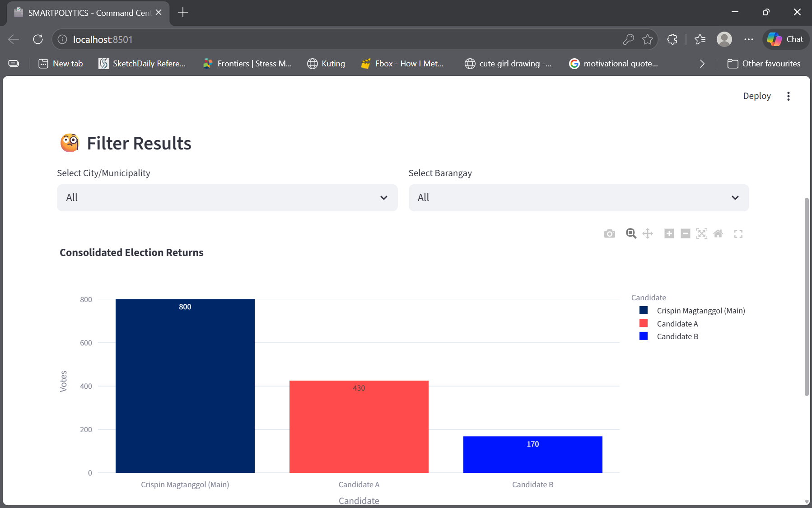Expand the Select Barangay dropdown
Image resolution: width=812 pixels, height=508 pixels.
(579, 197)
